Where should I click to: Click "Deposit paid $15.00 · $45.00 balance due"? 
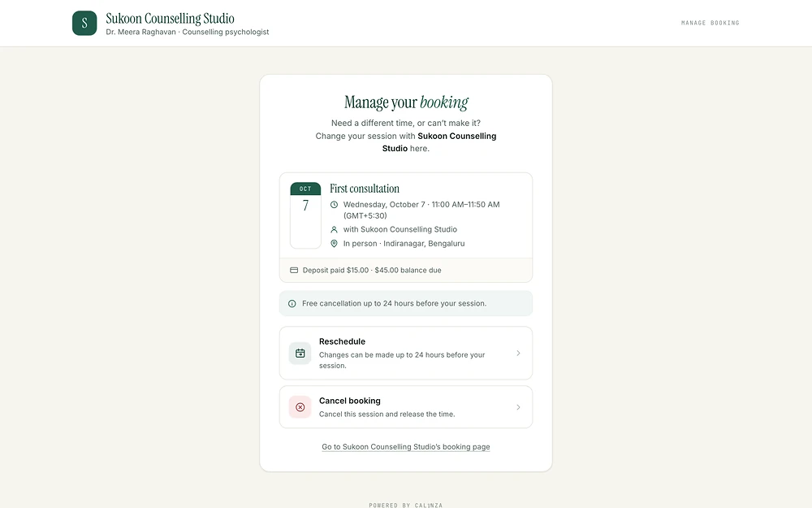click(x=372, y=270)
